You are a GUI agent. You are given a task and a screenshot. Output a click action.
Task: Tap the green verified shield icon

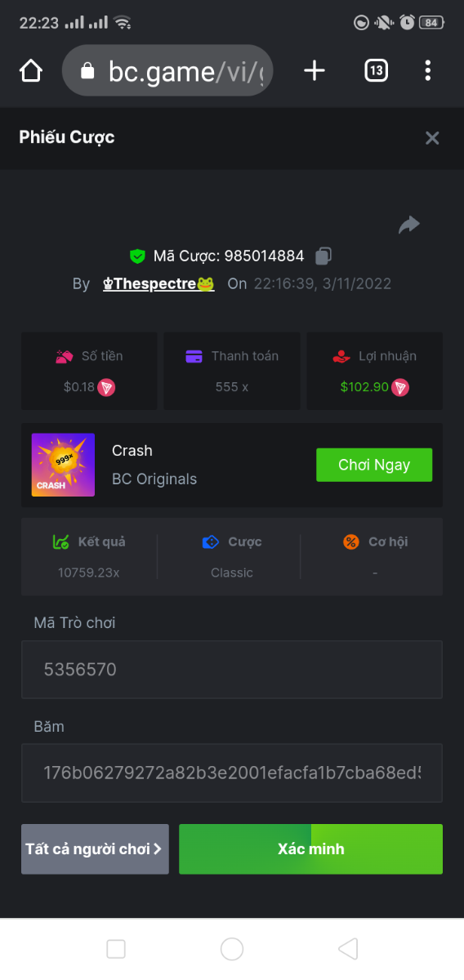pyautogui.click(x=137, y=256)
